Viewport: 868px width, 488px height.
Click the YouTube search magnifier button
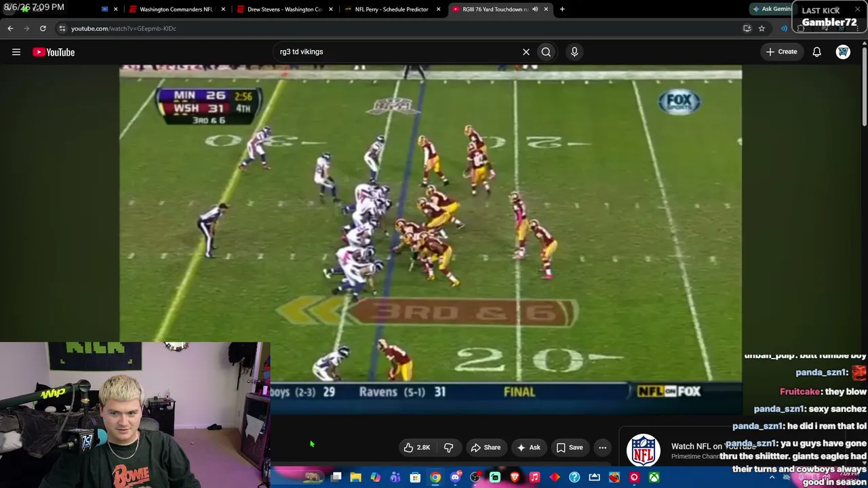tap(546, 52)
